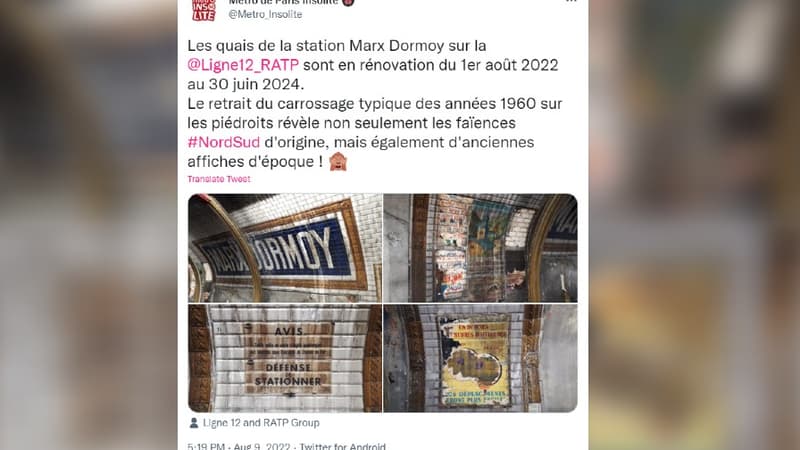Open the tweet's more options menu

click(x=571, y=2)
